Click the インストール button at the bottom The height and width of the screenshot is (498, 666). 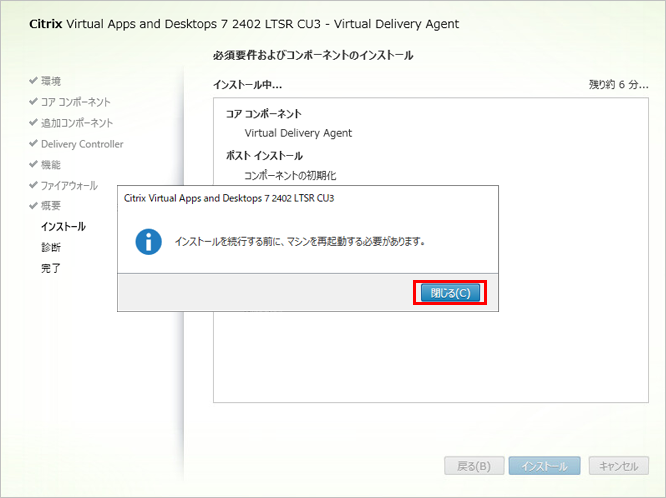[x=544, y=466]
